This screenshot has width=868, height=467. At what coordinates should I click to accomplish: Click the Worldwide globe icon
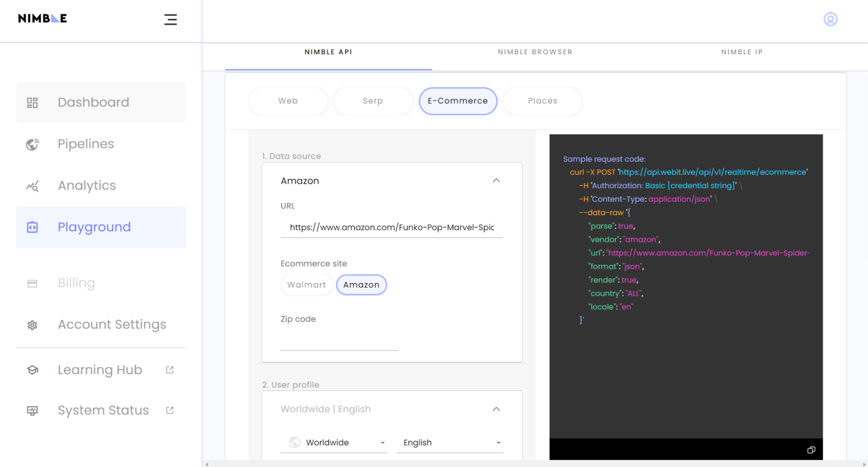point(294,442)
